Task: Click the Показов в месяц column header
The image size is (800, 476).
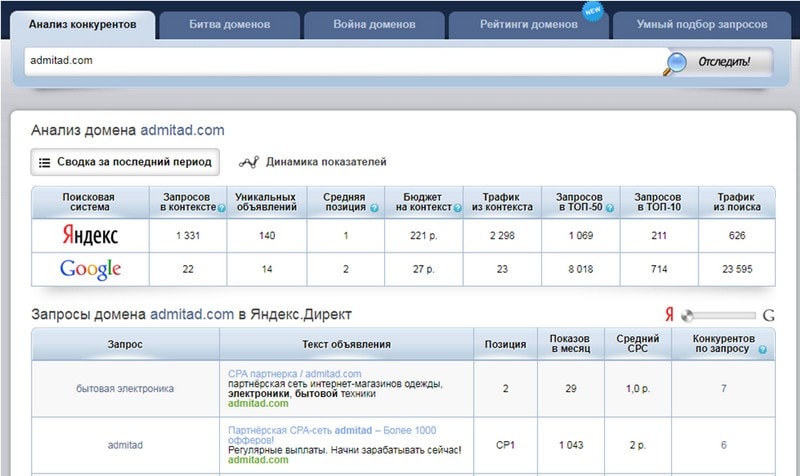Action: [x=571, y=344]
